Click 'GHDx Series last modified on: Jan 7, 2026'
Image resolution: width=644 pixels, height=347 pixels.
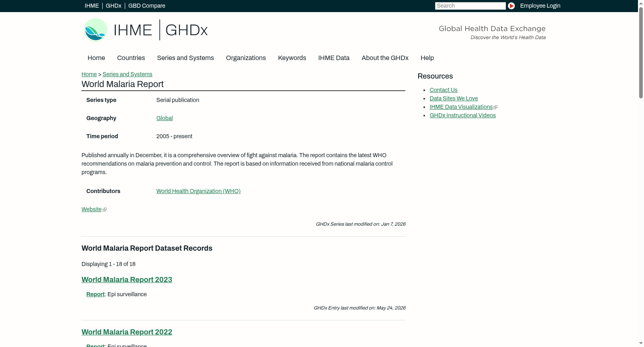click(x=361, y=224)
